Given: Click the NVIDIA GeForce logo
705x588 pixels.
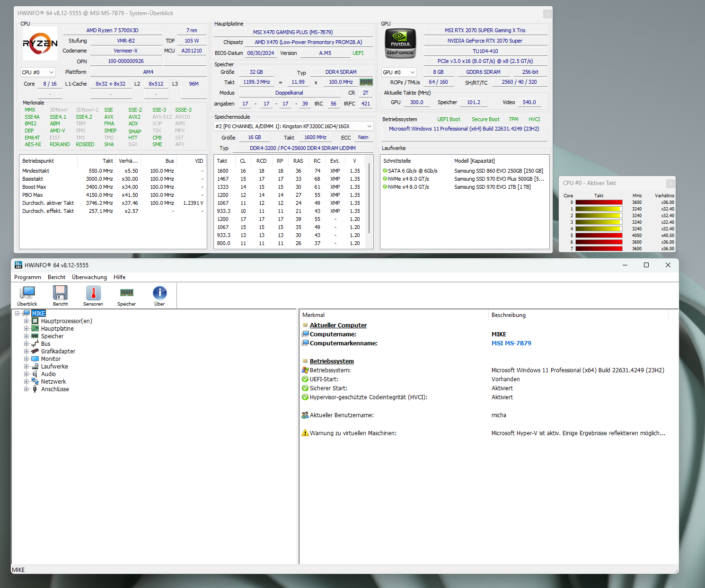Looking at the screenshot, I should coord(400,44).
